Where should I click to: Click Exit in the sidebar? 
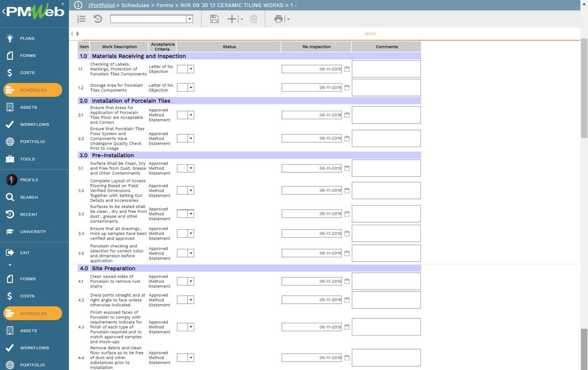pos(24,253)
